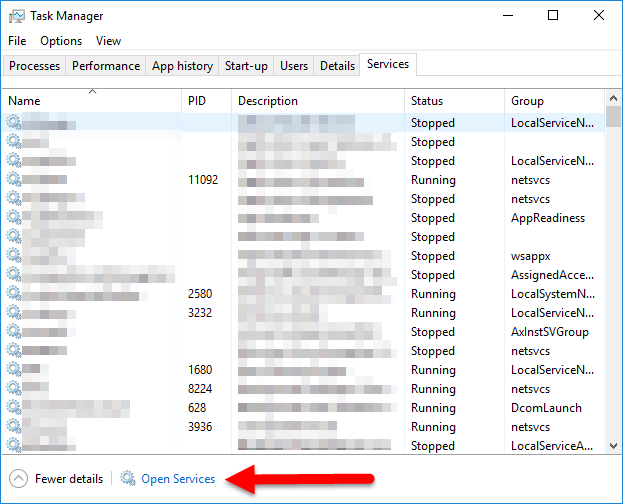This screenshot has height=504, width=623.
Task: Click the PID cell 628
Action: pos(197,408)
